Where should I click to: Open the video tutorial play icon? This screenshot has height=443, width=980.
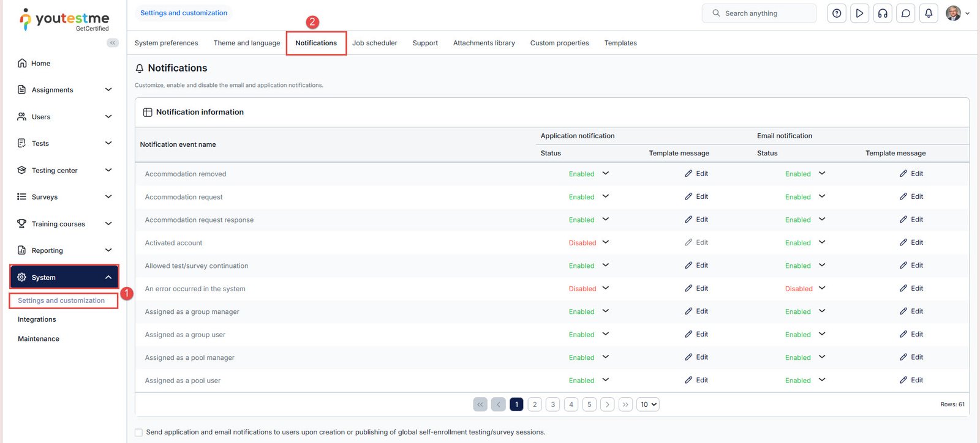pos(859,13)
